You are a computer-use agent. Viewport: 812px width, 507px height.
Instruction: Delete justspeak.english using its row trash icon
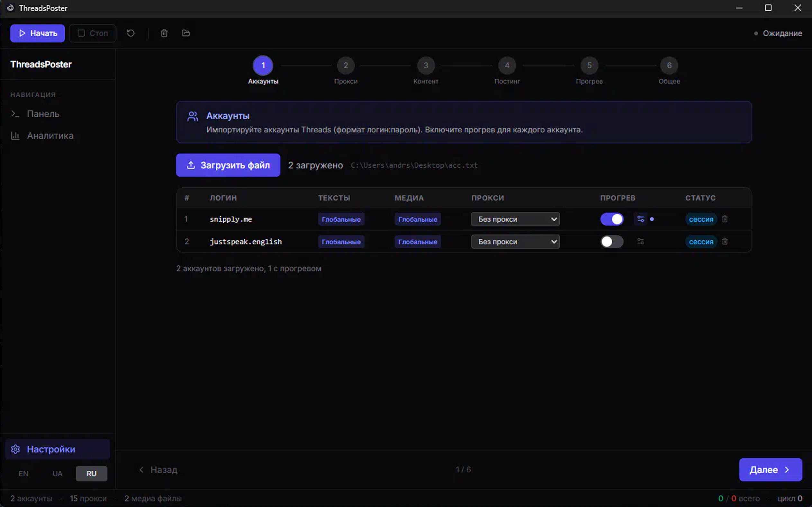click(725, 241)
